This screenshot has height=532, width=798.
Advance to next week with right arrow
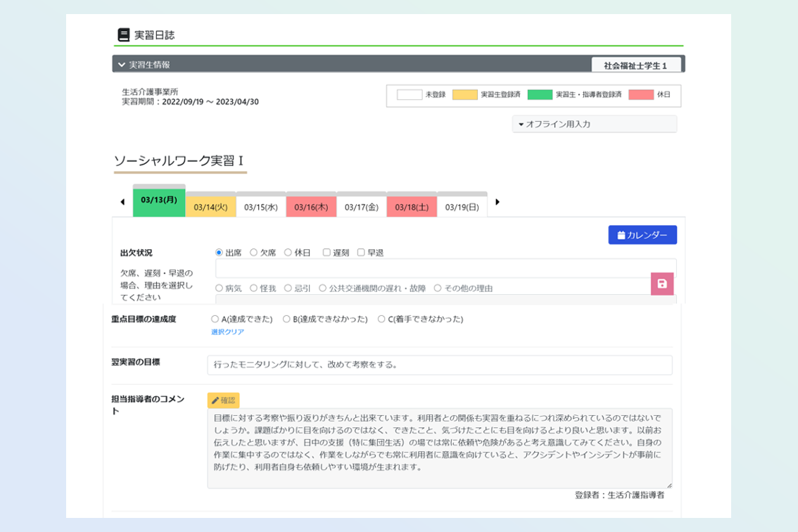pos(498,203)
